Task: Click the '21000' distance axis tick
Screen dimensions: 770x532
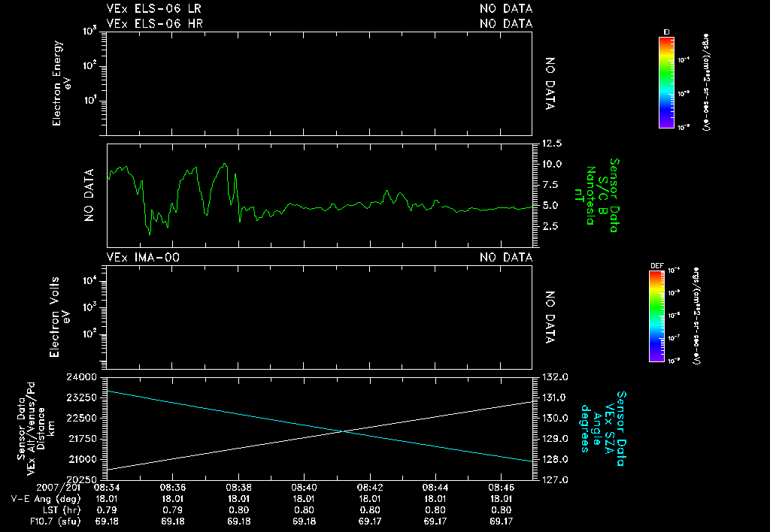Action: click(83, 460)
